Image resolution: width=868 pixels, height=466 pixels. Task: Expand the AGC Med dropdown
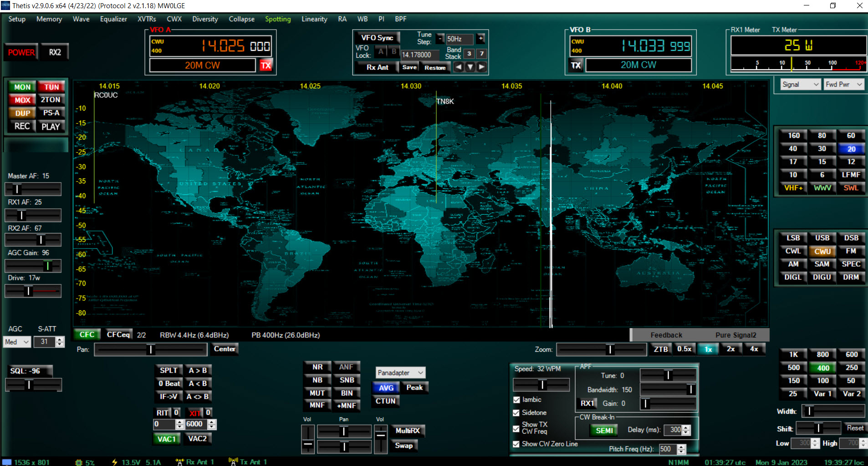click(x=17, y=342)
